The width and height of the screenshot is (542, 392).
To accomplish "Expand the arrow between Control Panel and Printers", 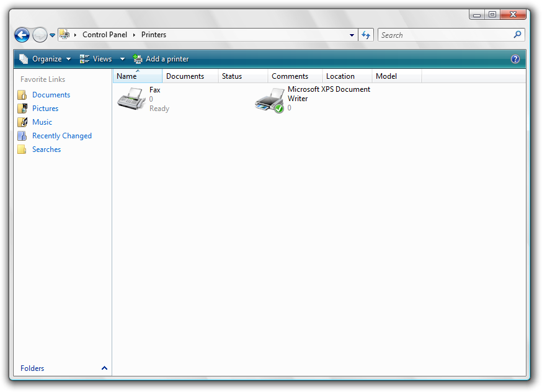I will click(134, 35).
